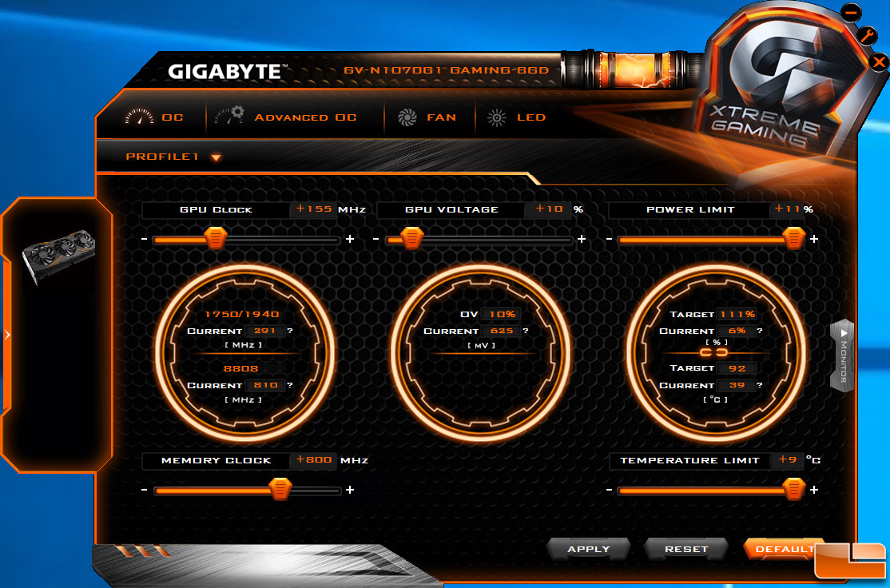
Task: Expand the left panel arrow
Action: tap(7, 335)
